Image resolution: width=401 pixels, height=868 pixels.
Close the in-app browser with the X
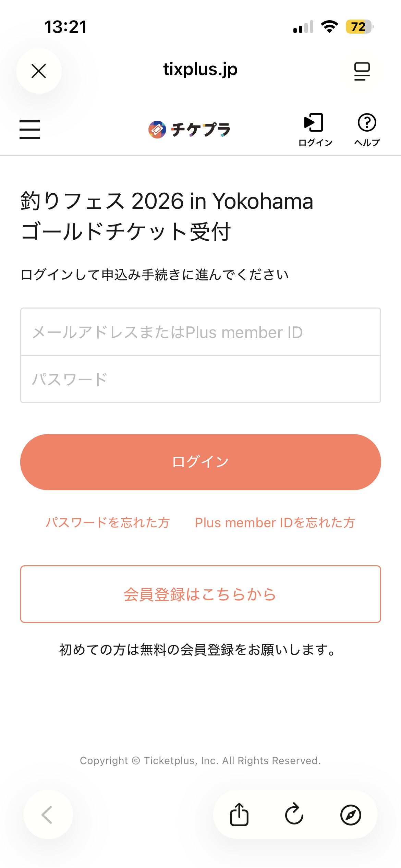pos(39,71)
